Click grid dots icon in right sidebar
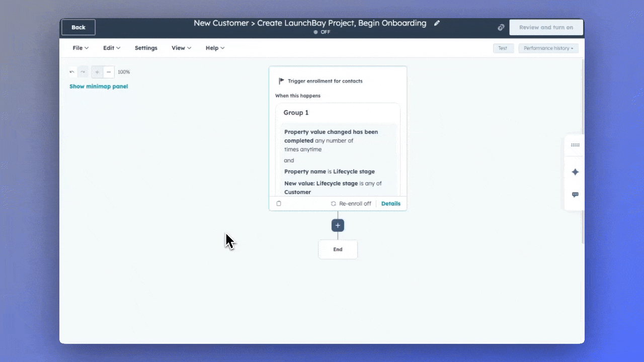This screenshot has height=362, width=644. [575, 145]
